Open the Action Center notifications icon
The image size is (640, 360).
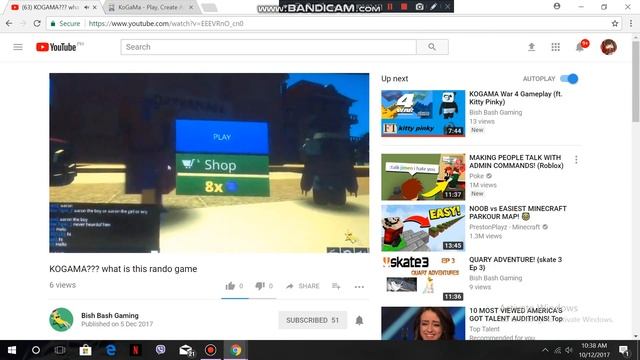(624, 350)
